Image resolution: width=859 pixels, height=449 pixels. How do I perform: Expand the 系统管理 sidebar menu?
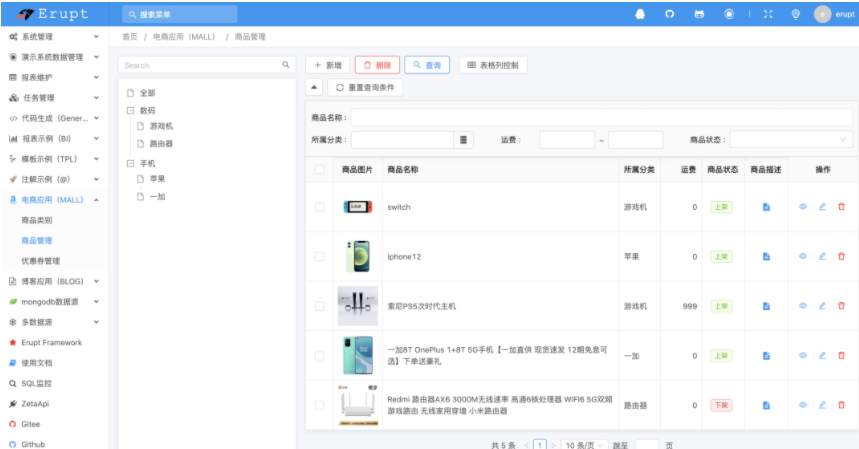pos(54,37)
